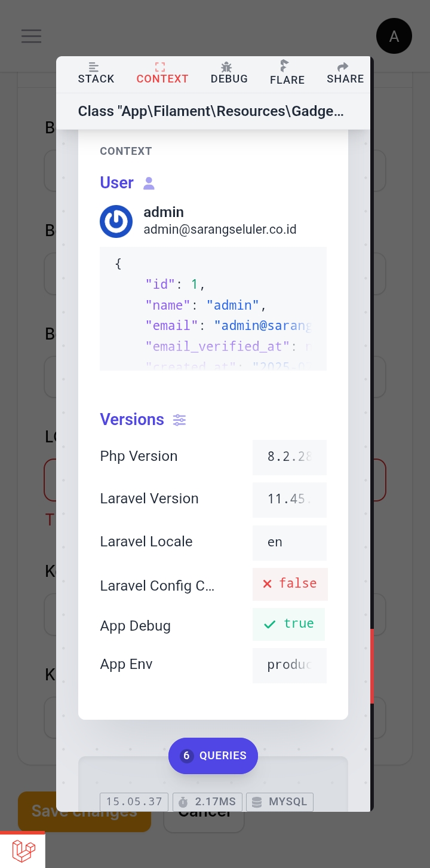Expand the user JSON code block

(213, 308)
